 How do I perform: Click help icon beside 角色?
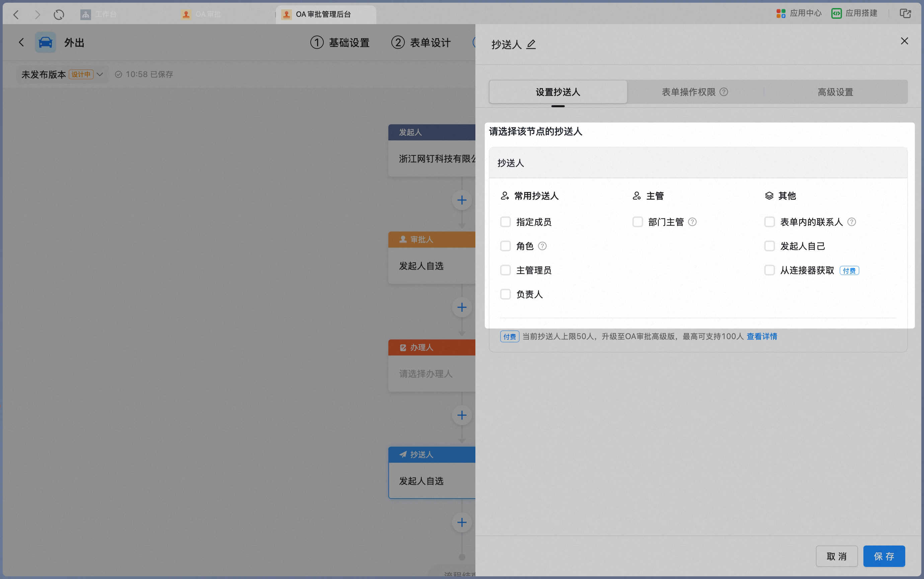tap(542, 246)
